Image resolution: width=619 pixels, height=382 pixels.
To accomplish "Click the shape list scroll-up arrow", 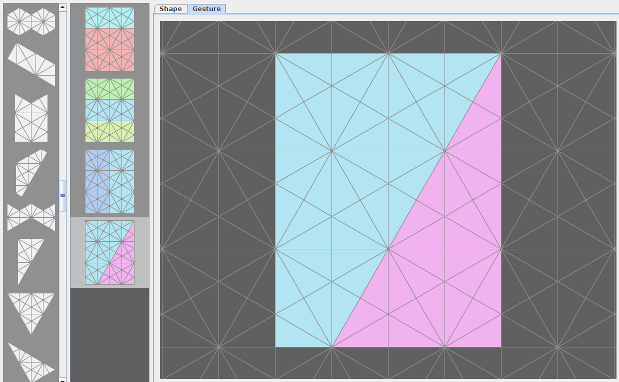I will [63, 7].
